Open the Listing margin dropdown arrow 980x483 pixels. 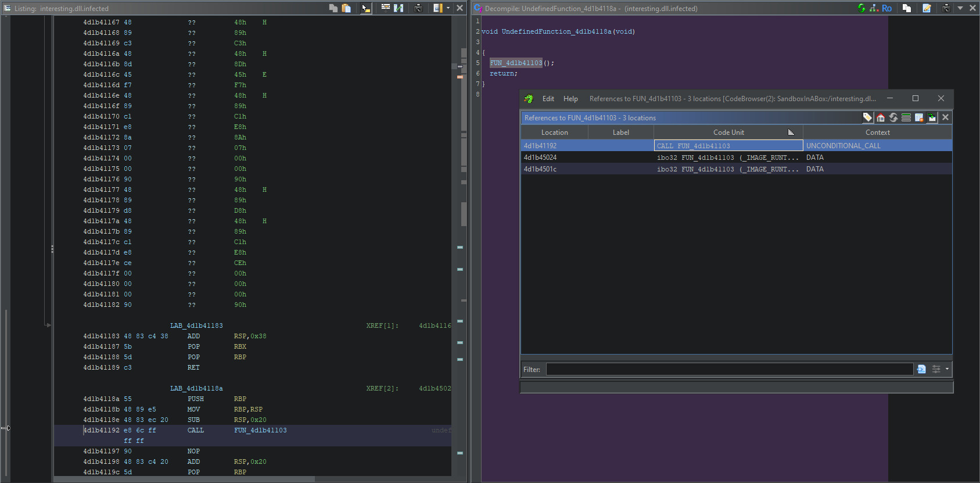click(x=448, y=8)
